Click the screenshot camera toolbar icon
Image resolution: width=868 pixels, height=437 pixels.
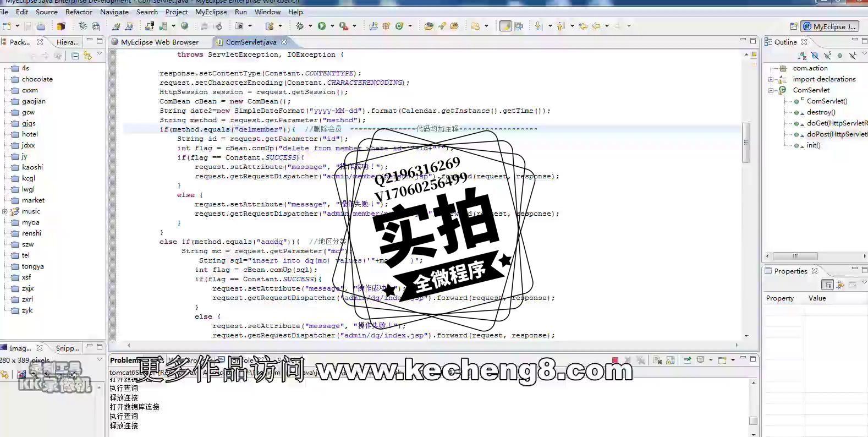[239, 26]
